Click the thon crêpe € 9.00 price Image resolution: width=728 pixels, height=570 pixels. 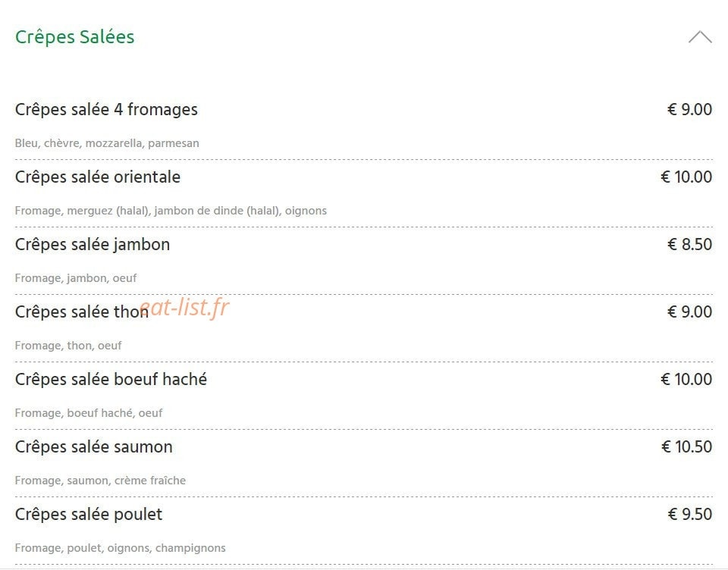[x=689, y=312]
